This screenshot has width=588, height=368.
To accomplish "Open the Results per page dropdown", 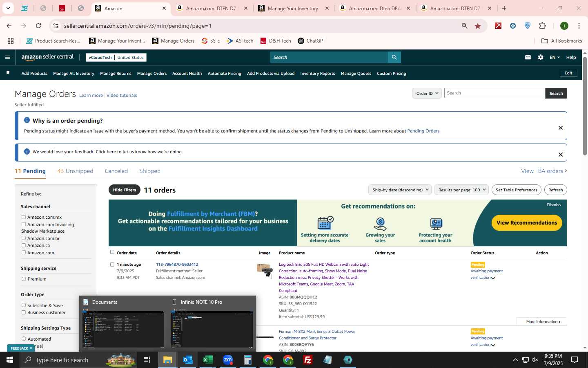I will point(461,190).
